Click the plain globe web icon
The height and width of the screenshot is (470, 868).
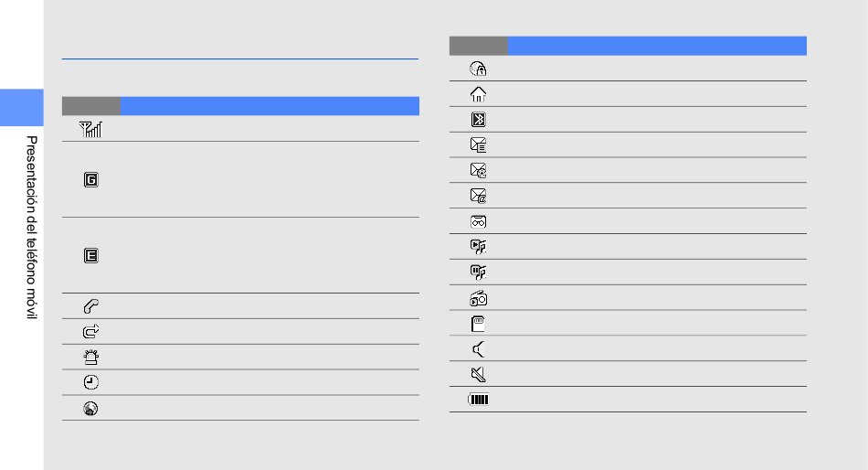click(x=90, y=409)
